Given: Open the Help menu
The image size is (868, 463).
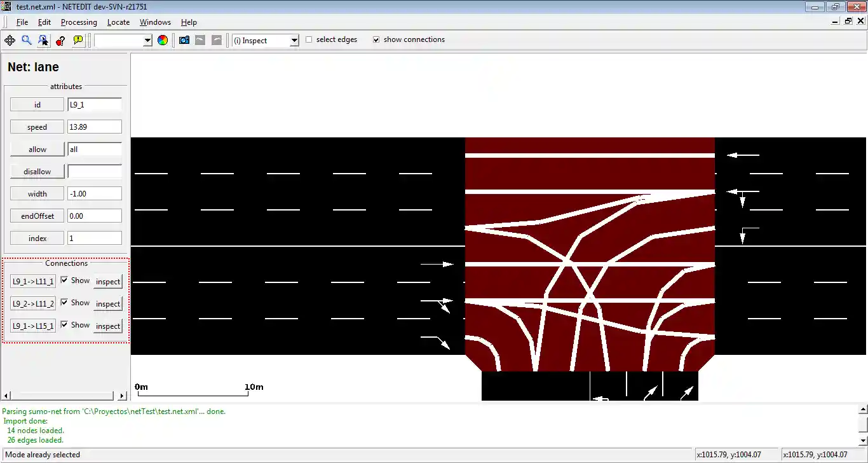Looking at the screenshot, I should [189, 22].
